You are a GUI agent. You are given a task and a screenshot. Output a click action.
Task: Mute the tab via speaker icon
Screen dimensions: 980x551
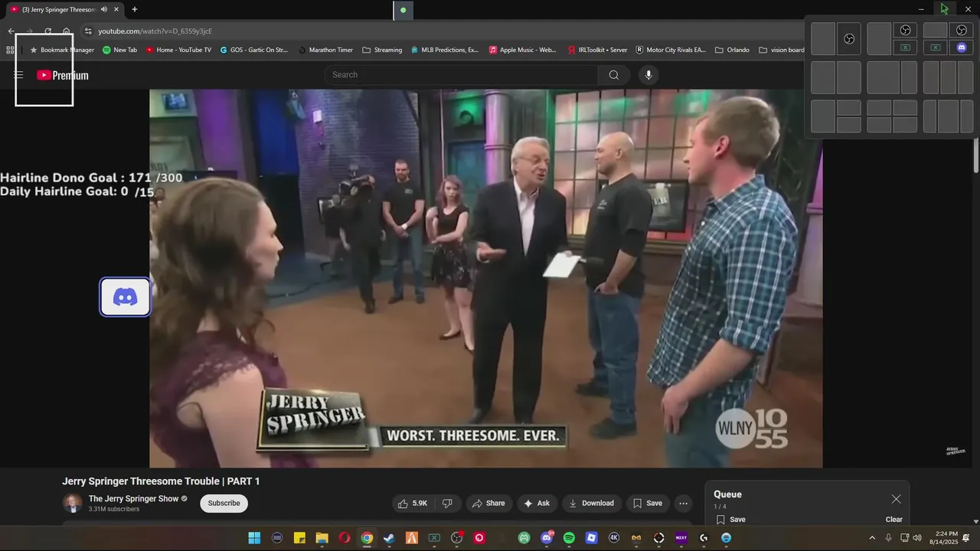104,9
